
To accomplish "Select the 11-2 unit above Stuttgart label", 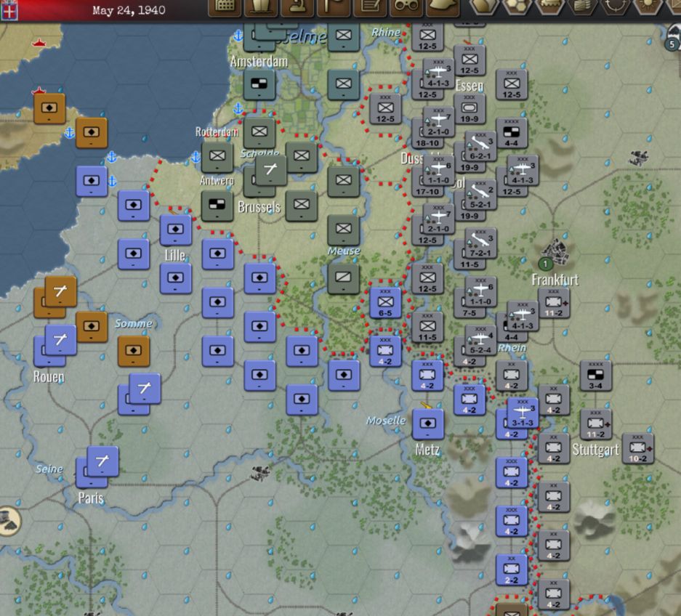I will click(x=596, y=424).
